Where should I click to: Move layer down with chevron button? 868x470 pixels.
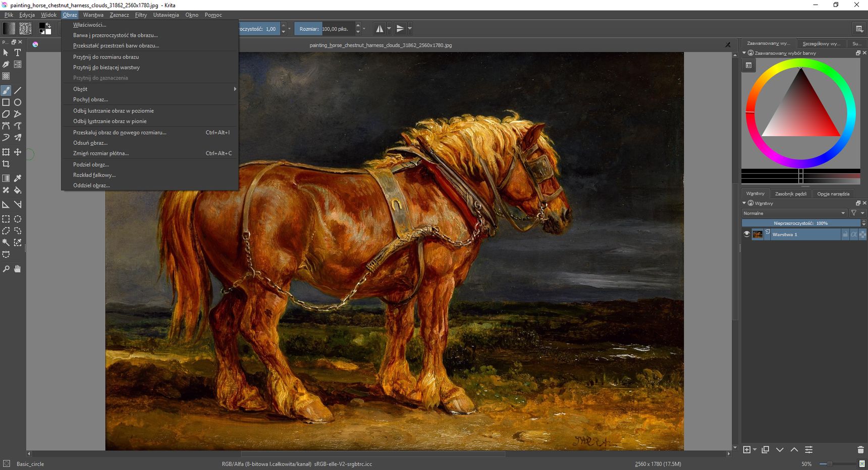point(780,450)
